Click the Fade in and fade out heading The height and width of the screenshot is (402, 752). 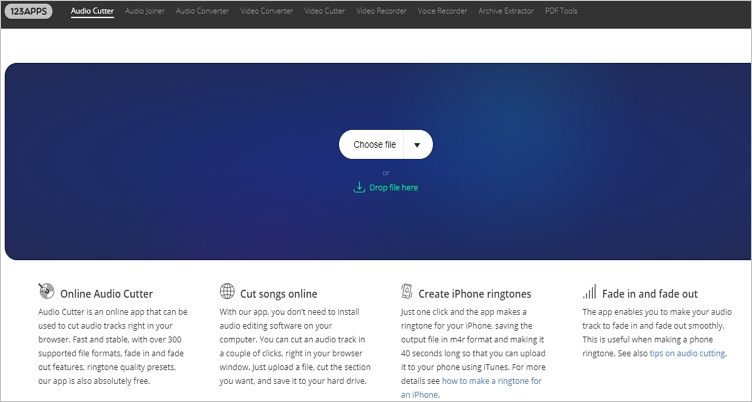(x=650, y=294)
